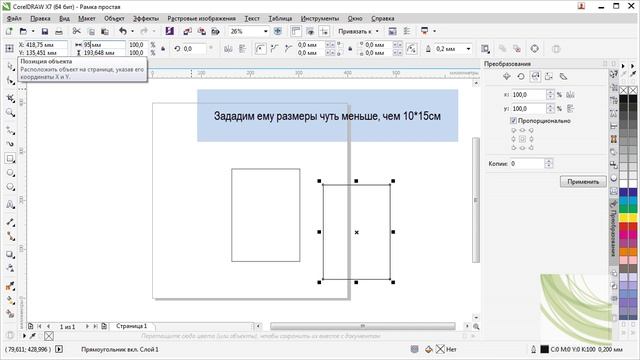The height and width of the screenshot is (360, 640).
Task: Click the vertical canvas scrollbar
Action: pyautogui.click(x=476, y=200)
